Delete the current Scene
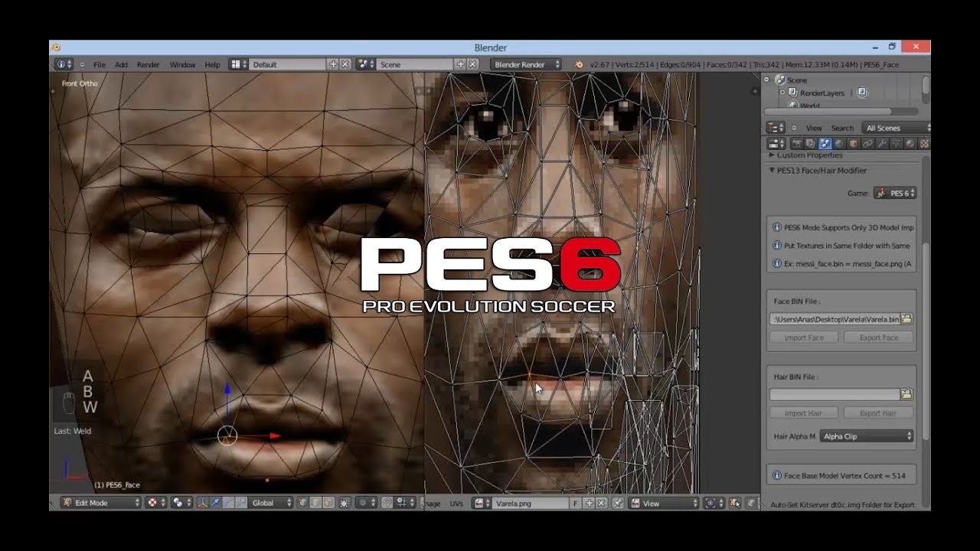Image resolution: width=980 pixels, height=551 pixels. [x=473, y=65]
